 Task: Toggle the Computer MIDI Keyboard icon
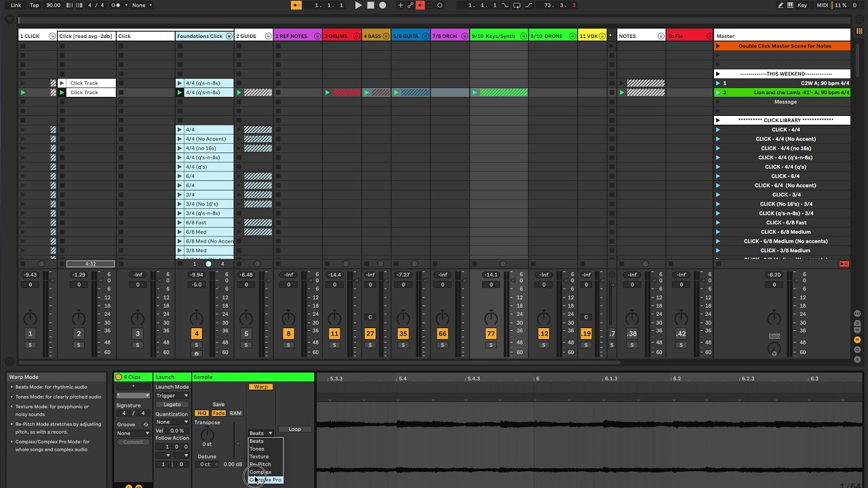(x=791, y=5)
